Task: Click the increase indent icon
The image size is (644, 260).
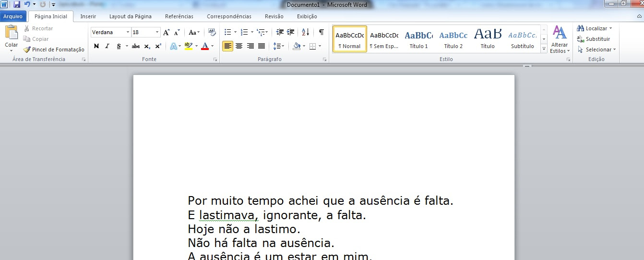Action: tap(291, 32)
